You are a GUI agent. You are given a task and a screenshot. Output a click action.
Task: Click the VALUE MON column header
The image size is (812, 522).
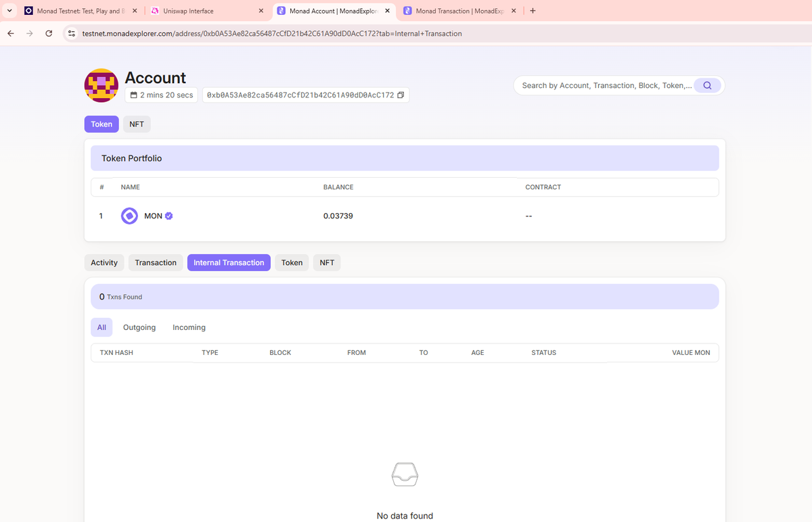pyautogui.click(x=691, y=353)
